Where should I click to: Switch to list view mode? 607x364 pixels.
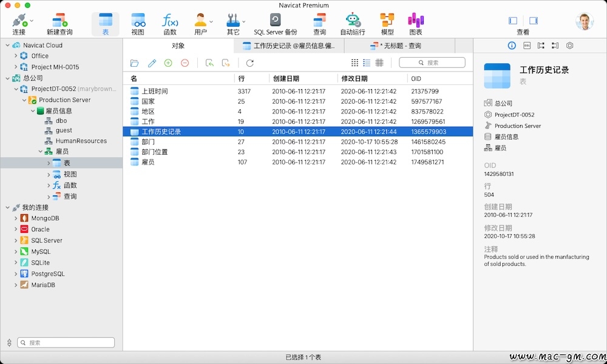367,62
